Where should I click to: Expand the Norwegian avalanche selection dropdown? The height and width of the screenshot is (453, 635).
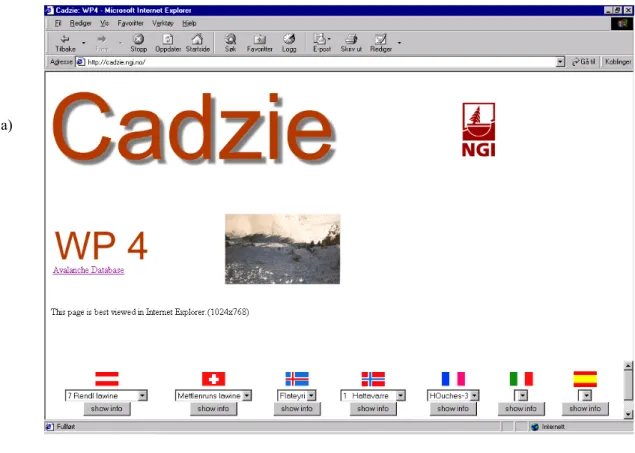400,396
